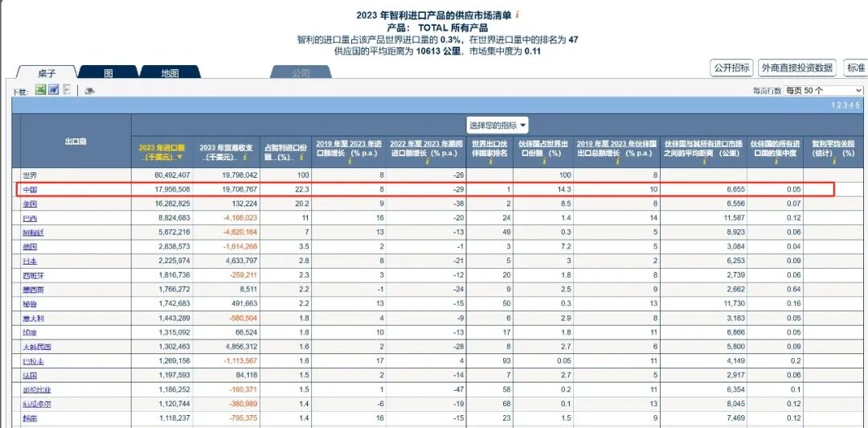Go to page 3 of results
This screenshot has height=428, width=868.
point(845,105)
